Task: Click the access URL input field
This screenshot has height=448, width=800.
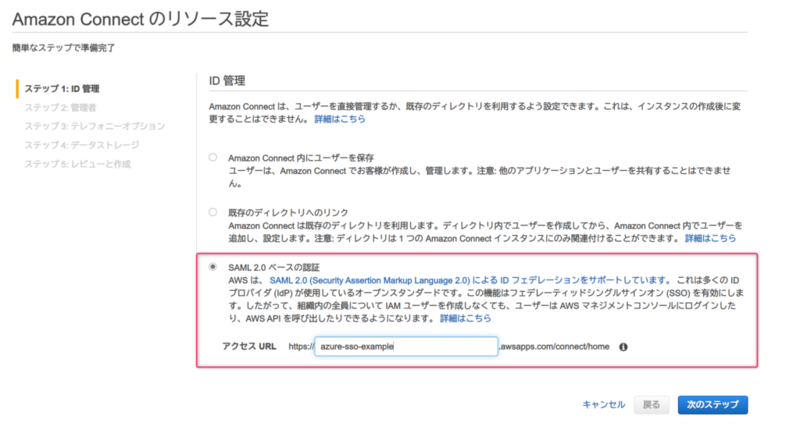Action: (406, 346)
